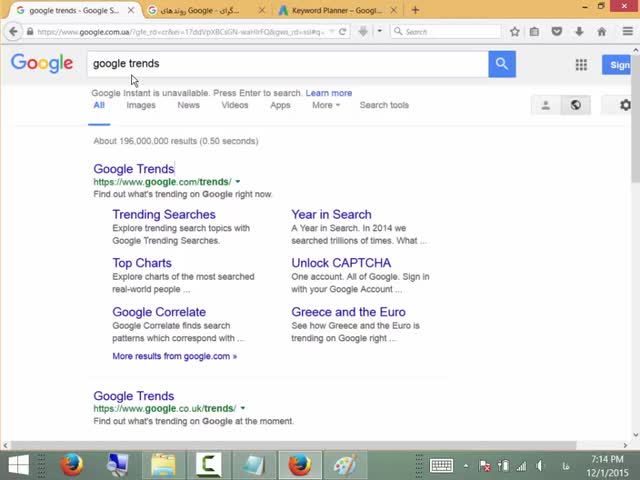Open the on-screen keyboard tray icon
The height and width of the screenshot is (480, 640).
point(441,465)
